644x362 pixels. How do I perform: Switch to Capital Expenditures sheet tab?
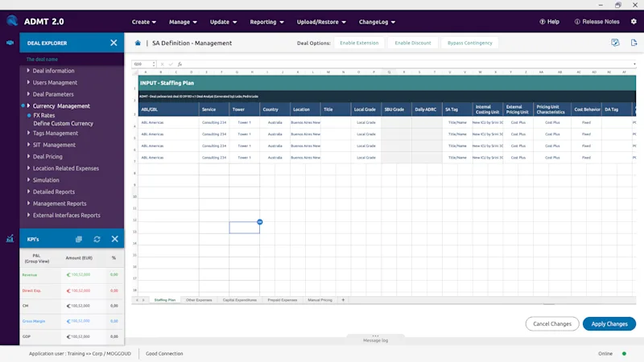(239, 300)
